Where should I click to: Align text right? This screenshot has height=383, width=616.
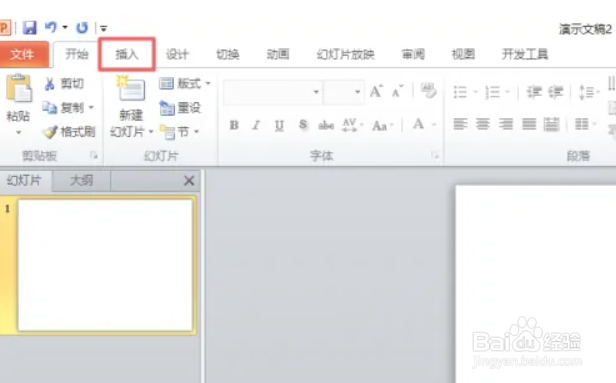(506, 124)
